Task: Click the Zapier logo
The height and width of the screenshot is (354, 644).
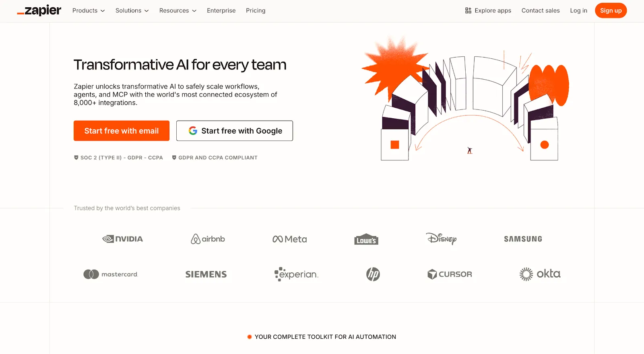Action: pyautogui.click(x=39, y=10)
